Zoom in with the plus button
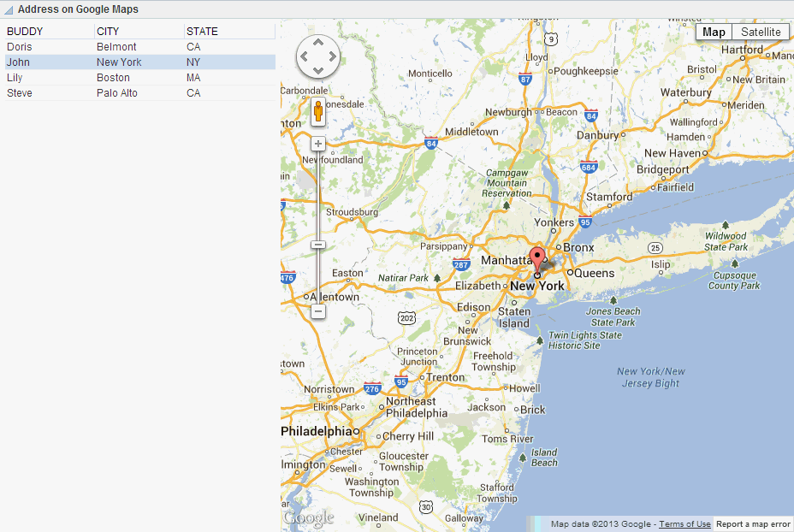 pos(318,144)
